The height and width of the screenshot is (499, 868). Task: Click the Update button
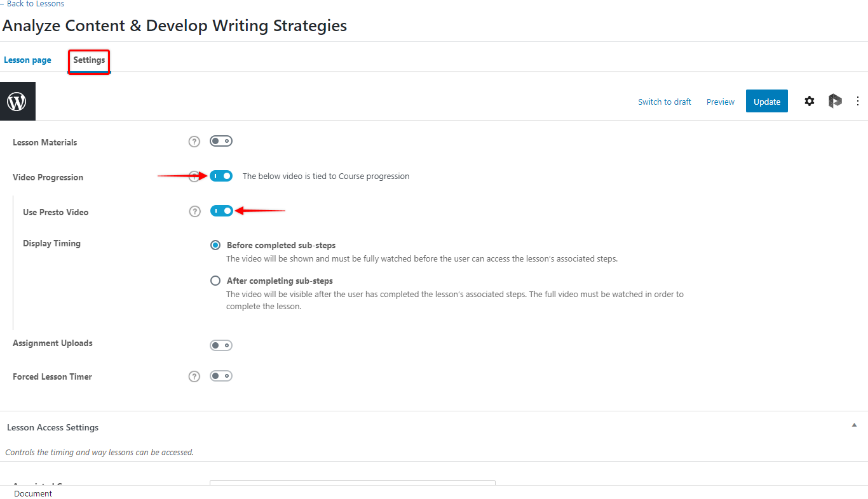tap(767, 101)
